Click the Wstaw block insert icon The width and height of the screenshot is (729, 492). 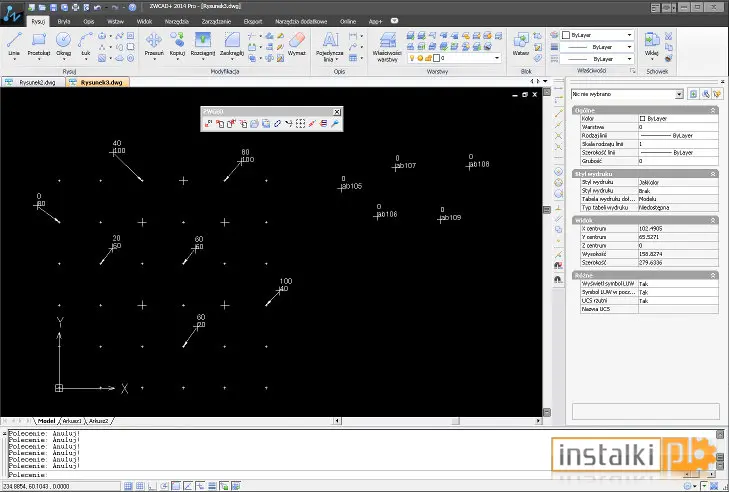tap(521, 44)
